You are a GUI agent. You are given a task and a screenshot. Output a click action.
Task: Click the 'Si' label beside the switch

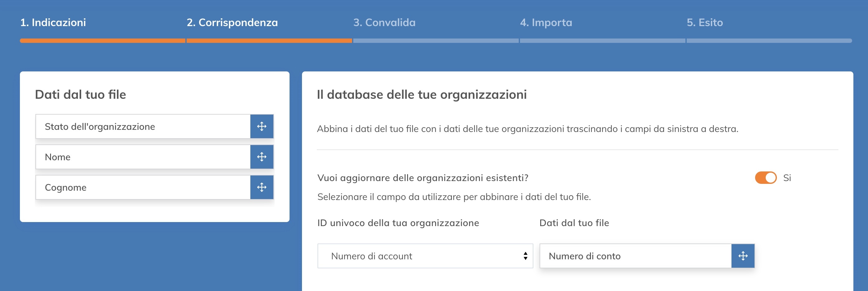pos(787,178)
